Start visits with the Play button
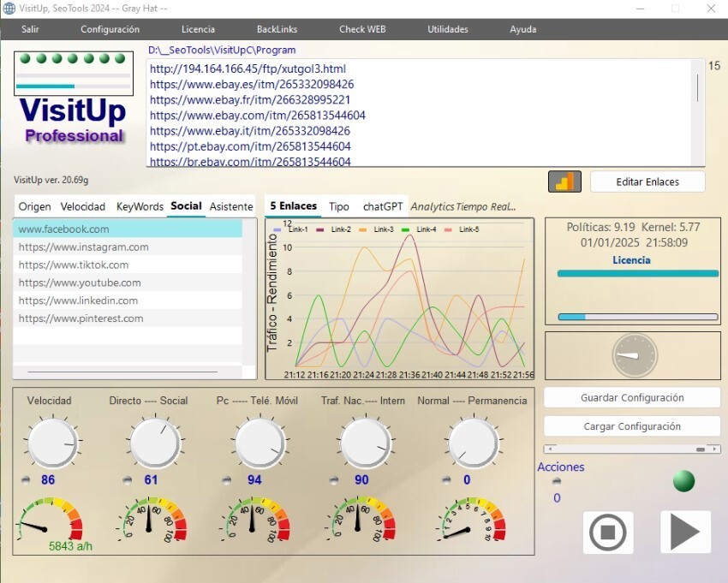 [685, 532]
